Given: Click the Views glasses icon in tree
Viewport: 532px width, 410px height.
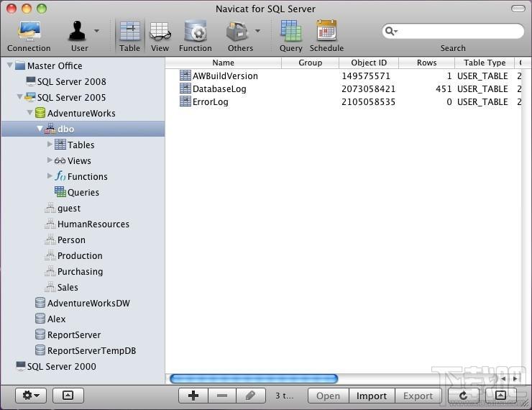Looking at the screenshot, I should pyautogui.click(x=60, y=161).
